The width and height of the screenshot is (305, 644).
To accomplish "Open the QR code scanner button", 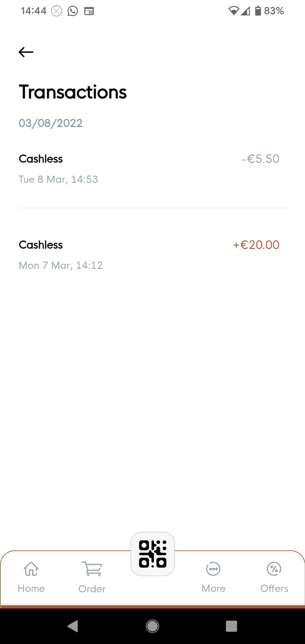I will click(152, 554).
